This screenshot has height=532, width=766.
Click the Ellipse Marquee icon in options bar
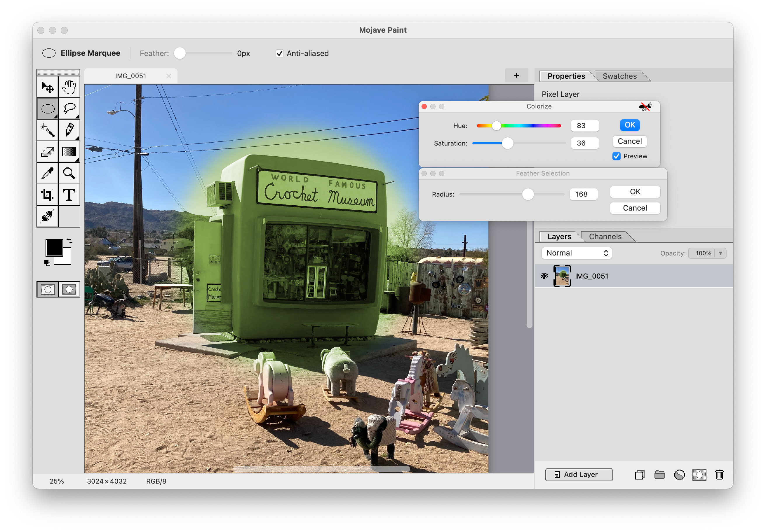coord(49,53)
